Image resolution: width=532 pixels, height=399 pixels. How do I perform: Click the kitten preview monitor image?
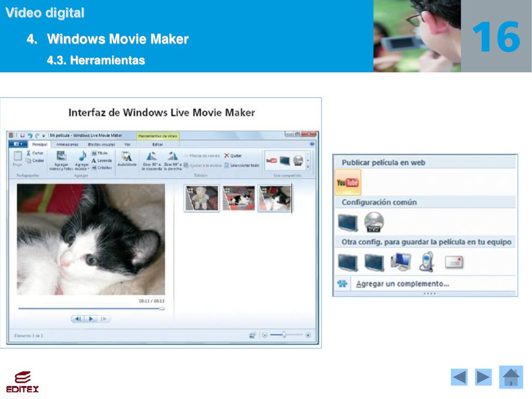[x=91, y=240]
